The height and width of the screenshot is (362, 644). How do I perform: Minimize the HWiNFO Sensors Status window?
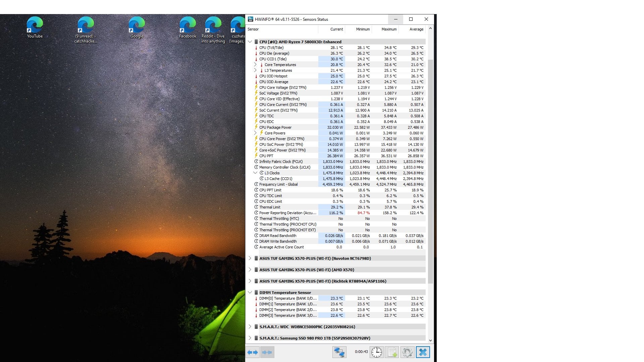(395, 19)
